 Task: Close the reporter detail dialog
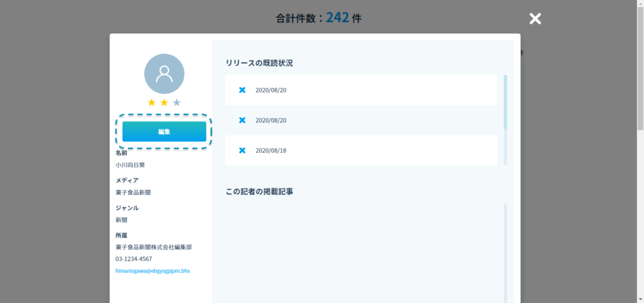click(535, 18)
